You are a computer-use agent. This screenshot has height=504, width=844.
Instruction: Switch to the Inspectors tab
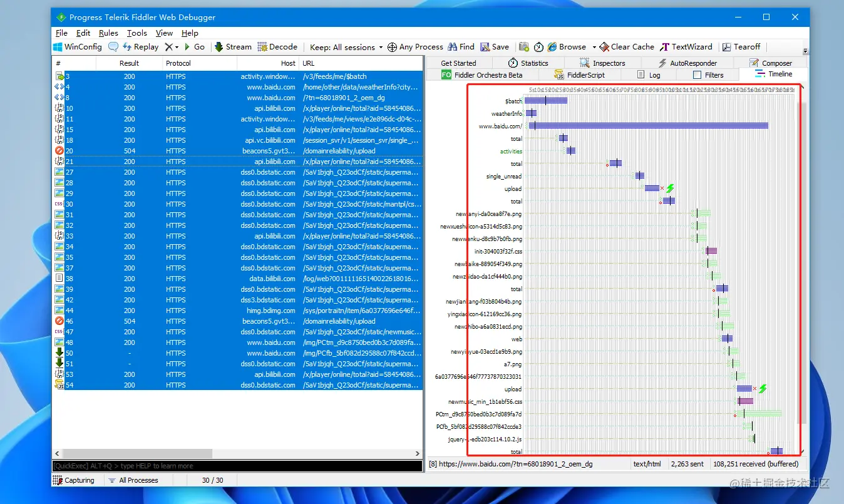[x=602, y=63]
